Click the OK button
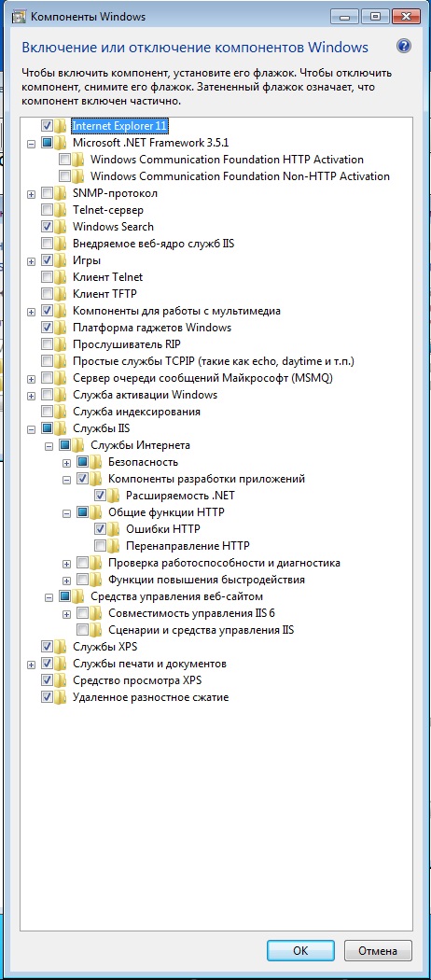431x980 pixels. tap(300, 950)
